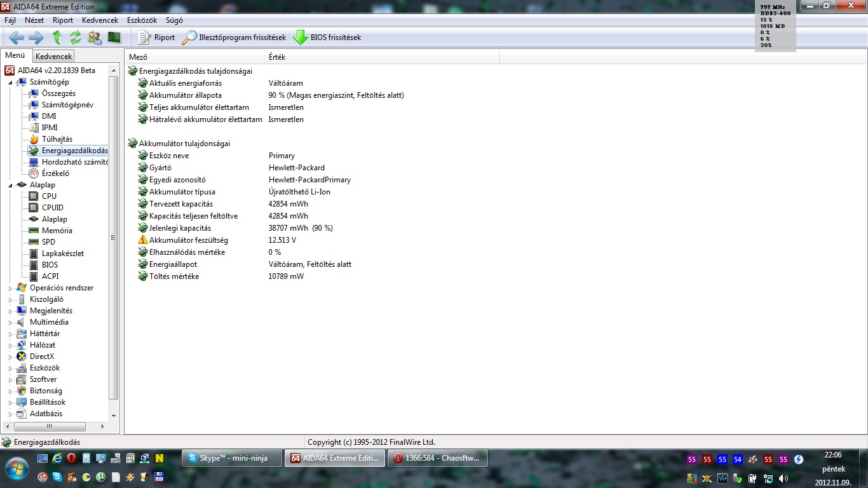Click the Biztonság shield icon in tree
Screen dimensions: 868x488
22,391
